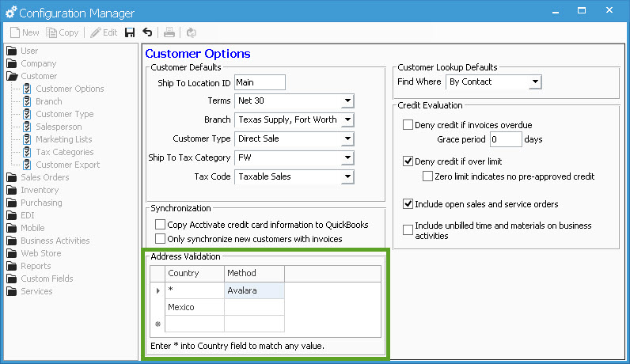The image size is (630, 364).
Task: Select Marketing Lists tree item
Action: [x=58, y=139]
